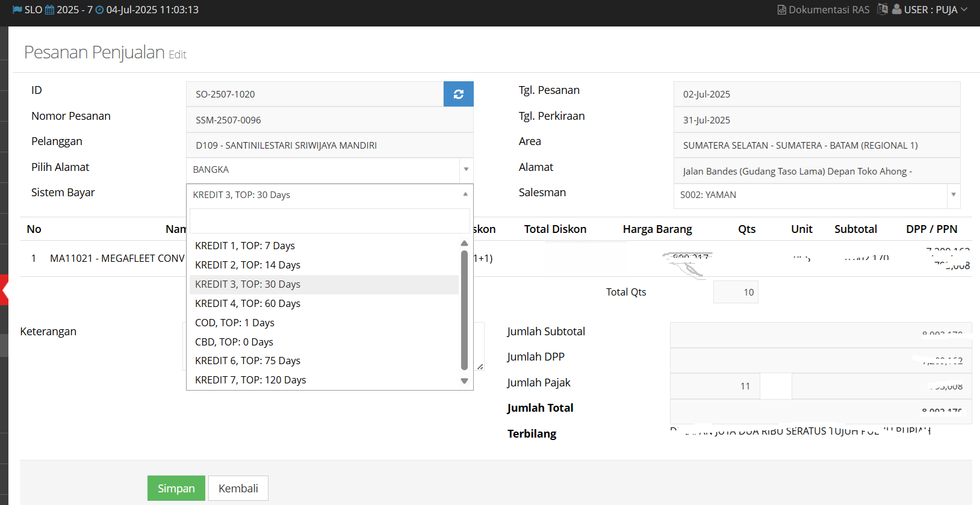This screenshot has width=980, height=505.
Task: Click the dropdown search input box
Action: coord(329,221)
